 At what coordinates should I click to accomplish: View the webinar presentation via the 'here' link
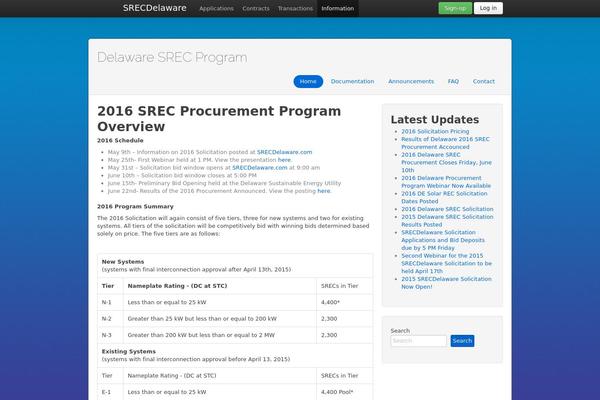(x=284, y=160)
